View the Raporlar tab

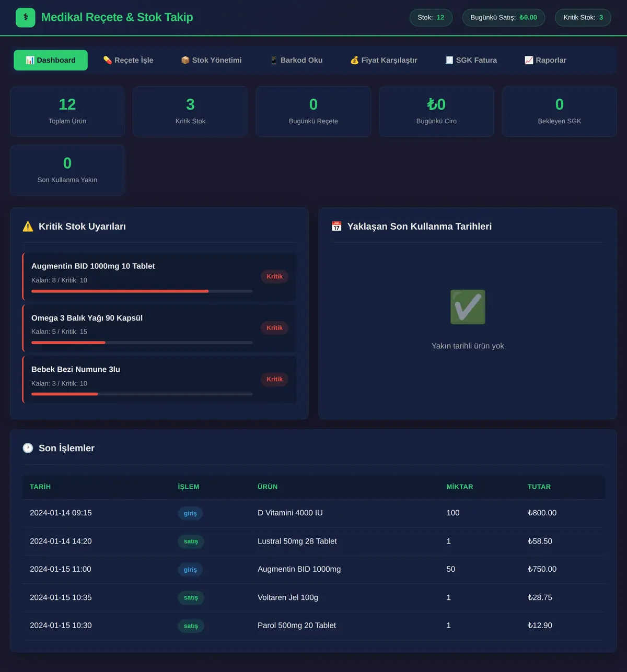(545, 60)
